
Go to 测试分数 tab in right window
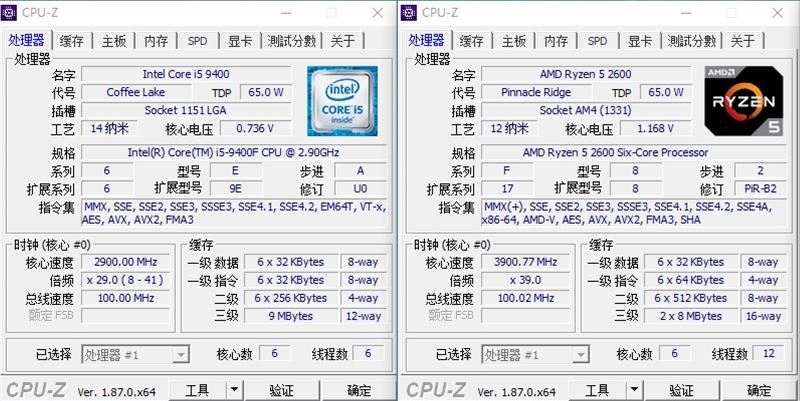coord(692,41)
